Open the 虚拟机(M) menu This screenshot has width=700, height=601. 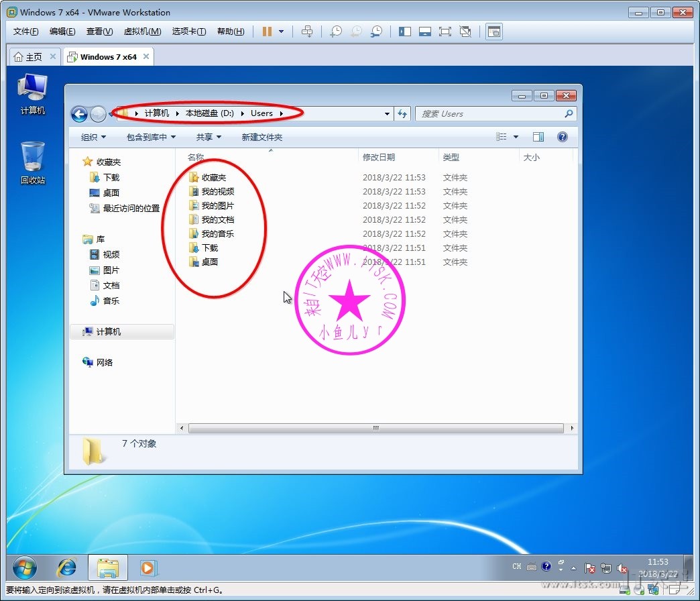(x=142, y=32)
